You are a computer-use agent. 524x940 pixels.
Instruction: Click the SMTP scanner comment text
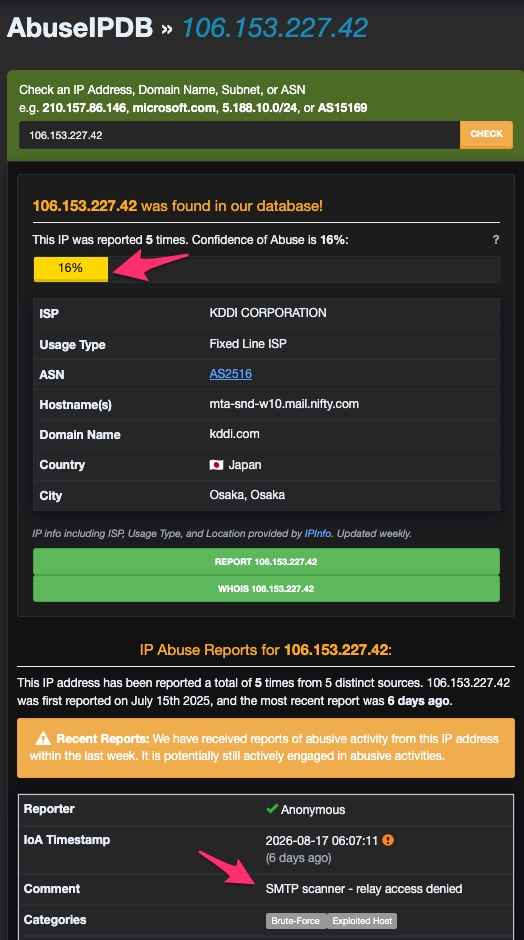(x=364, y=888)
